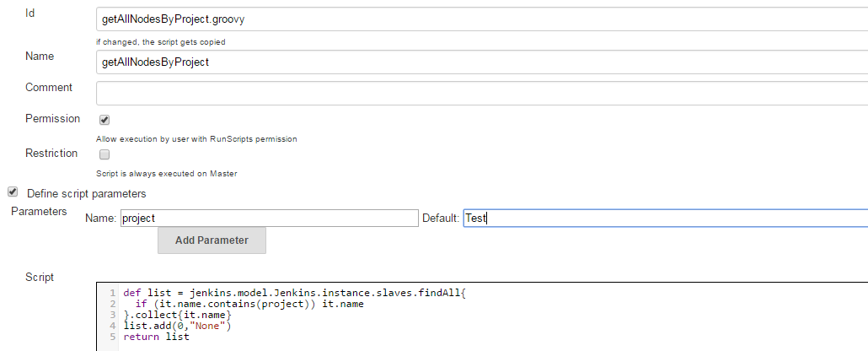Toggle the Define script parameters checkbox
The width and height of the screenshot is (868, 351).
(13, 192)
